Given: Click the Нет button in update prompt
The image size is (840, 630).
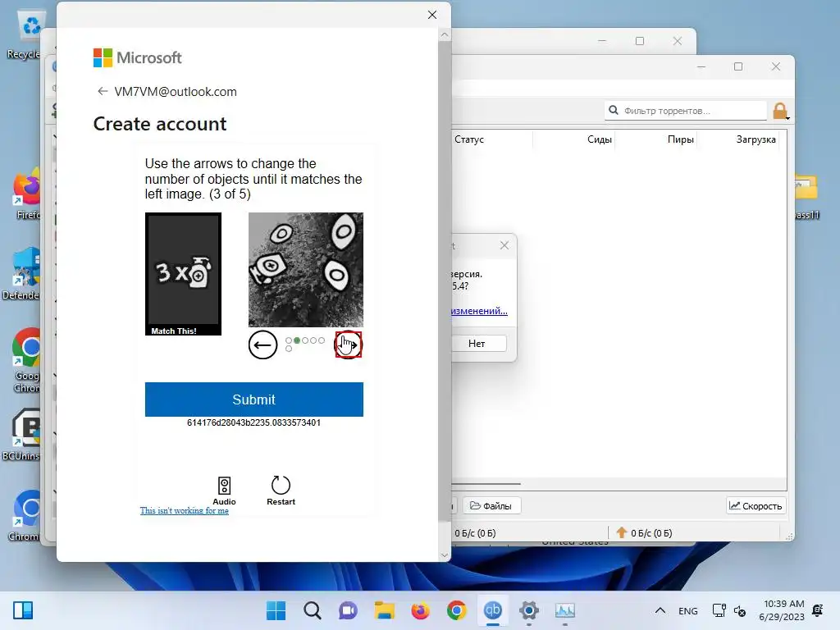Looking at the screenshot, I should click(x=477, y=344).
